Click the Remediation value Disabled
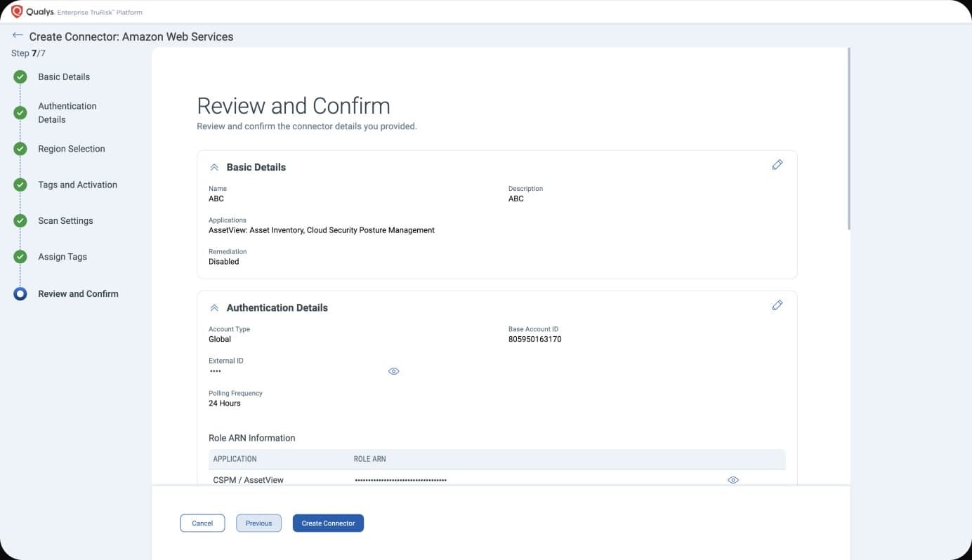The width and height of the screenshot is (972, 560). click(x=223, y=262)
